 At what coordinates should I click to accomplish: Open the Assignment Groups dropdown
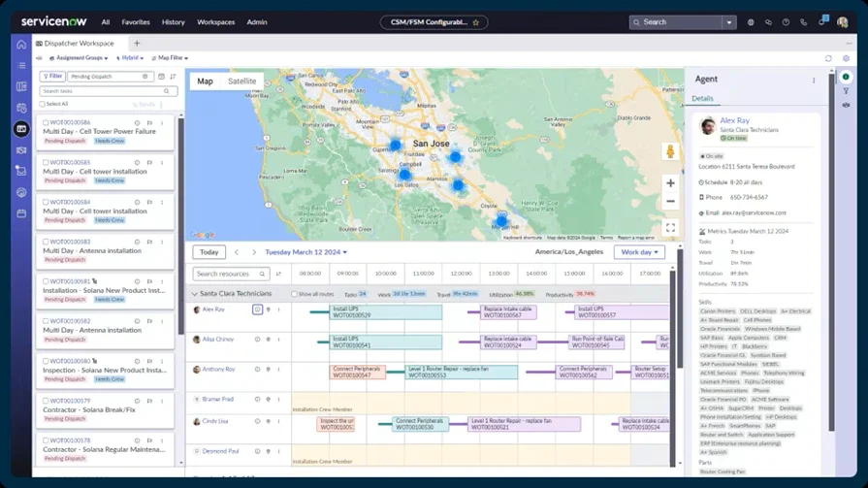[x=81, y=58]
